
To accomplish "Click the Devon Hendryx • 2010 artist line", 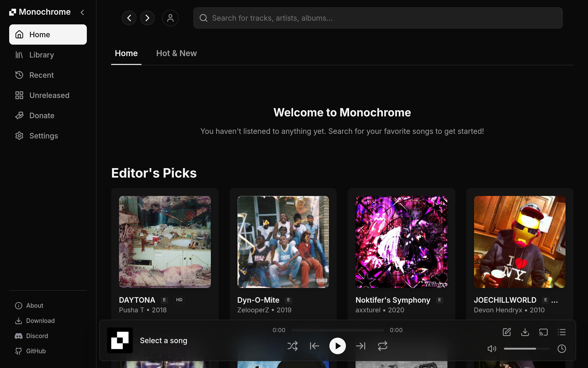I will click(x=509, y=310).
